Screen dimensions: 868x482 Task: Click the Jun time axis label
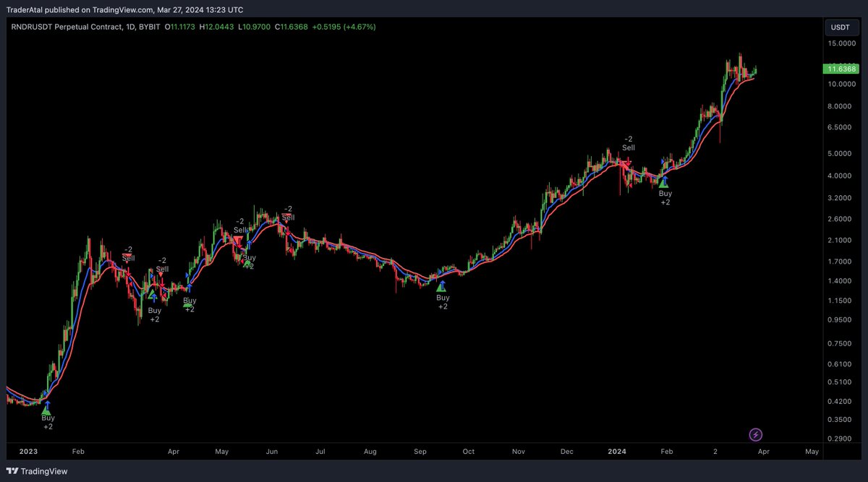click(x=272, y=452)
